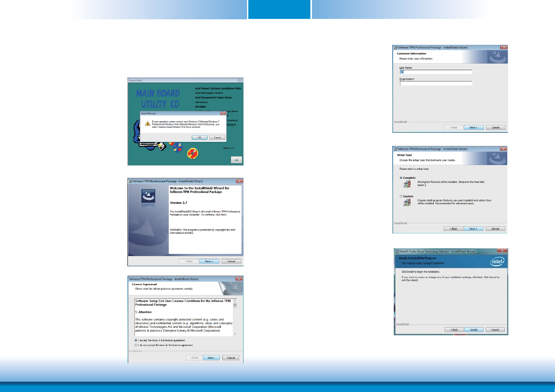Close the License Agreement dialog
The image size is (555, 392).
[x=239, y=279]
